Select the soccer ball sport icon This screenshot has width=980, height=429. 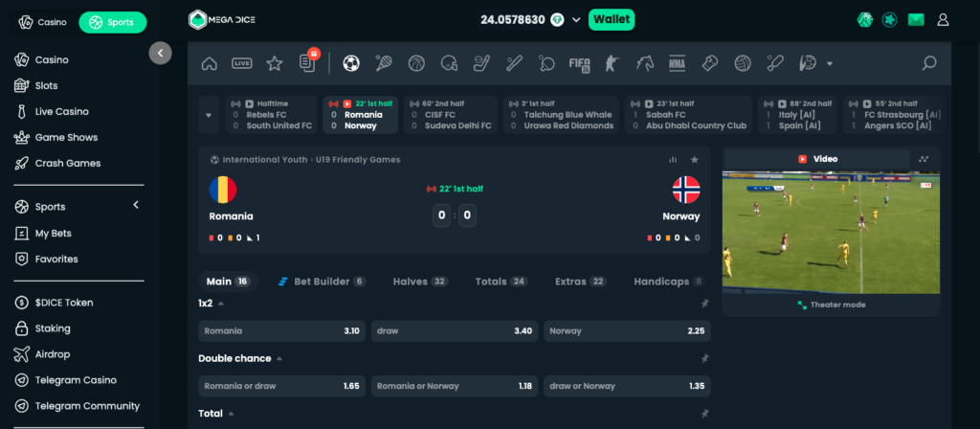click(x=351, y=63)
